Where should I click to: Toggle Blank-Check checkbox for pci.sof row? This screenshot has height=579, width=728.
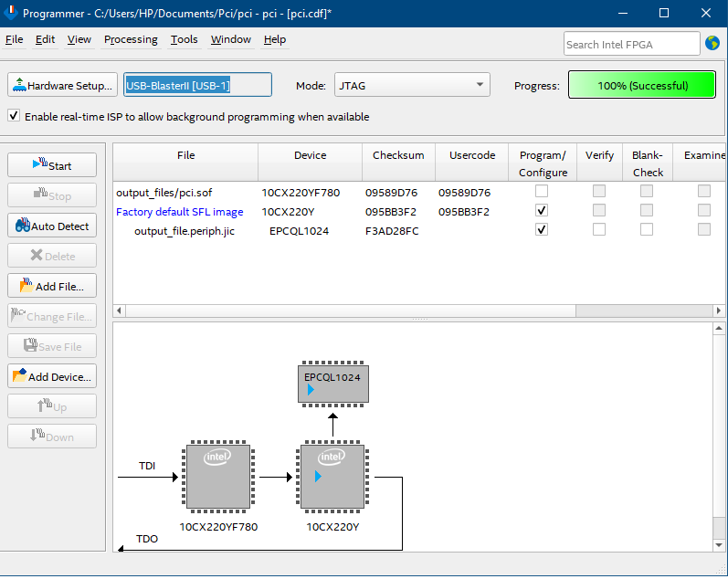point(647,191)
